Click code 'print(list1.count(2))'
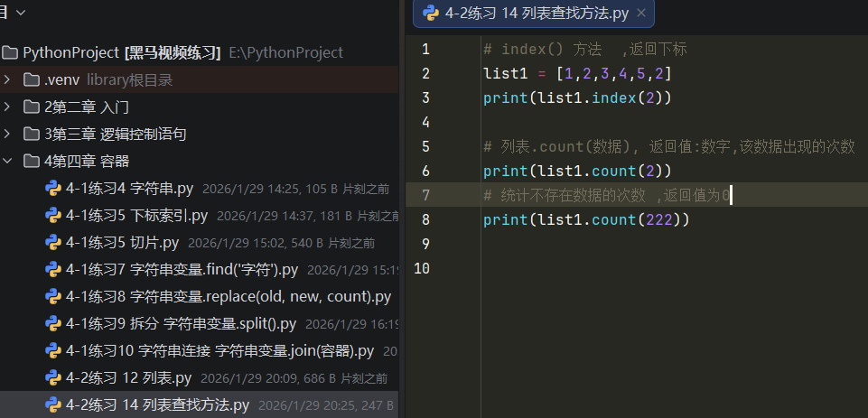This screenshot has height=418, width=868. [x=577, y=171]
